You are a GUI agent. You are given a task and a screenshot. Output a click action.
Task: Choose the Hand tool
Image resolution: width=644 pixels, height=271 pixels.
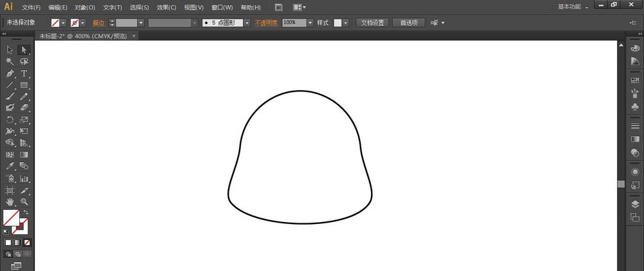10,201
